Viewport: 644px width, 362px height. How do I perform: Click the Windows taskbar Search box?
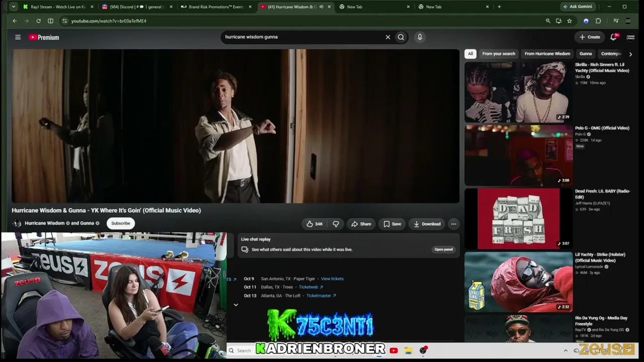244,350
